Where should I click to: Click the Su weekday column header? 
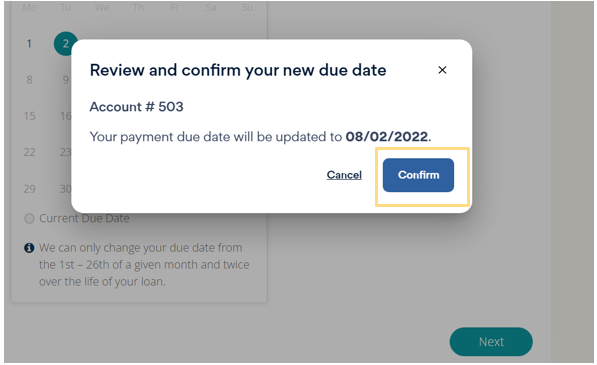(247, 7)
